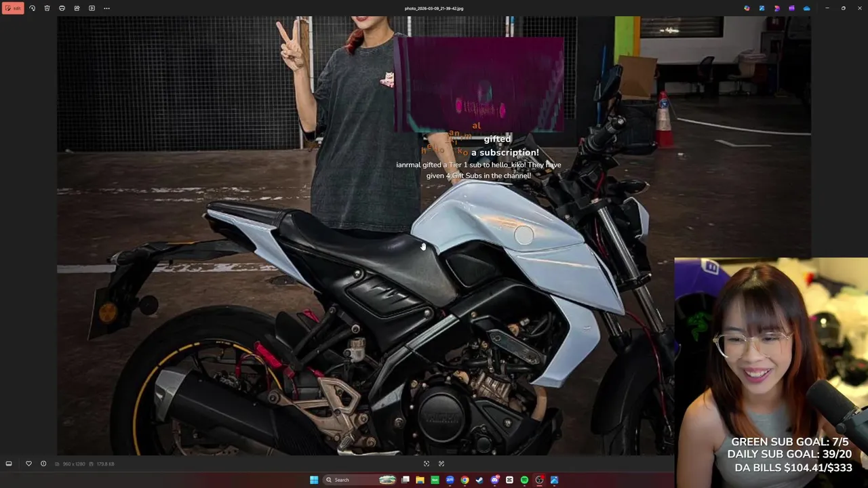Share the photo using the share icon

(77, 8)
